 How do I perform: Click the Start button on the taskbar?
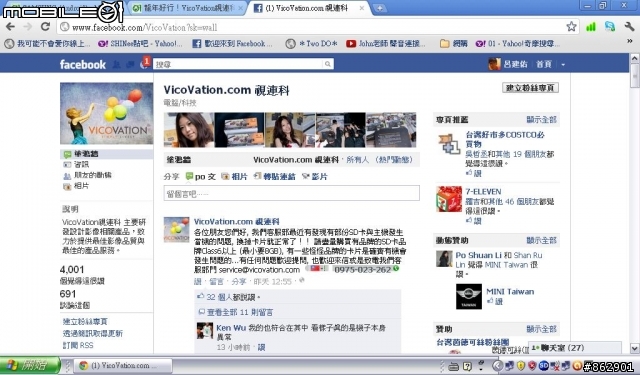click(30, 365)
